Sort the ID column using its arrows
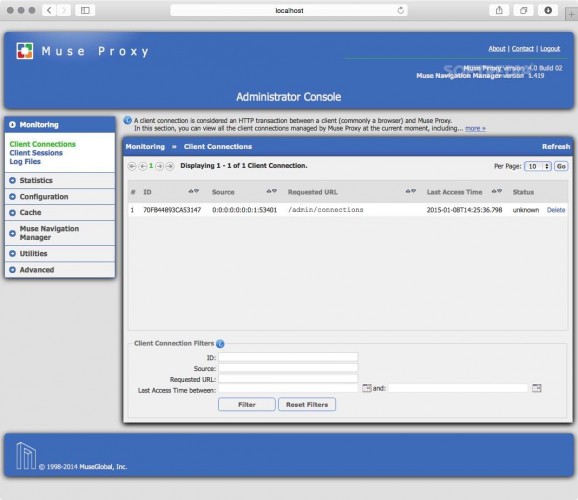 [x=194, y=191]
